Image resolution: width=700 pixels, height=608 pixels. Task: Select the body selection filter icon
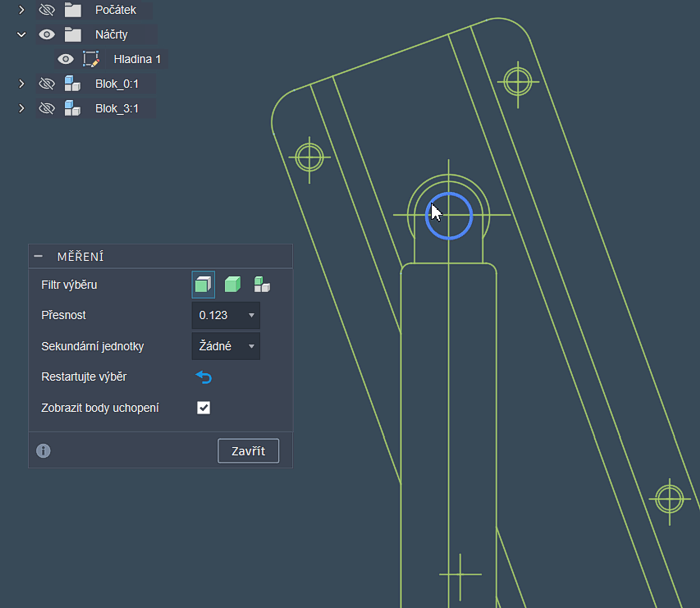coord(233,285)
